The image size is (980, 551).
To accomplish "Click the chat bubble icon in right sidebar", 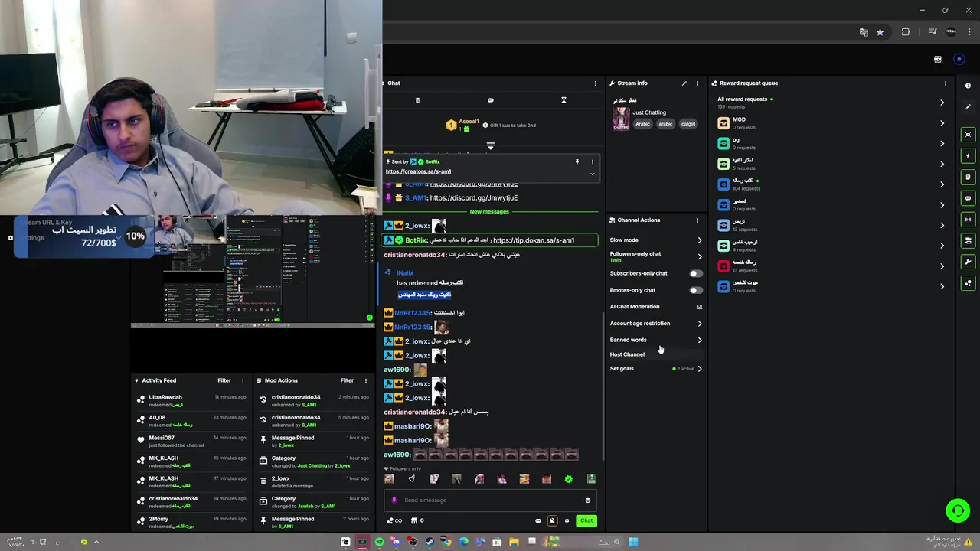I will [x=968, y=198].
